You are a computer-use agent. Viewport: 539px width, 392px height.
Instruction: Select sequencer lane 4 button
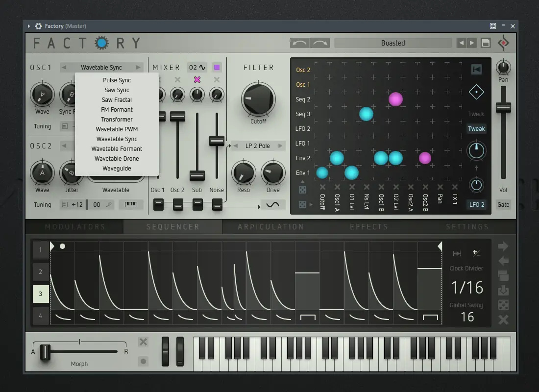pyautogui.click(x=41, y=316)
